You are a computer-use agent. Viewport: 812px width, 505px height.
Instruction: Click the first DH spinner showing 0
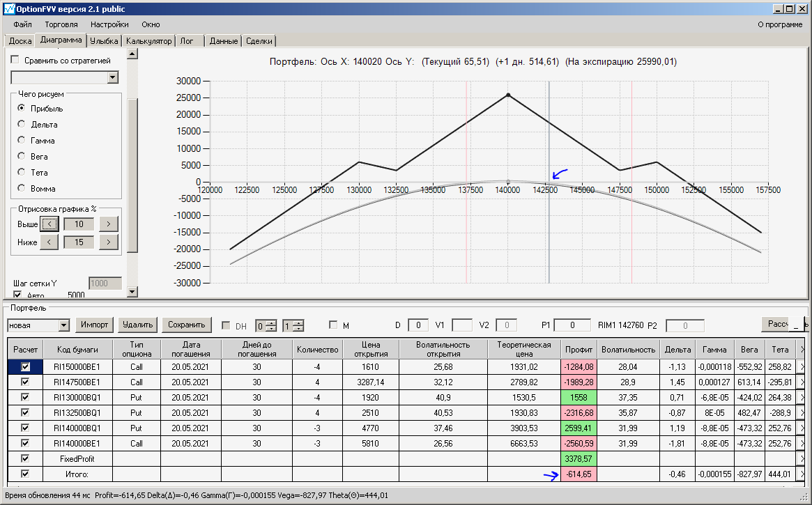point(266,326)
